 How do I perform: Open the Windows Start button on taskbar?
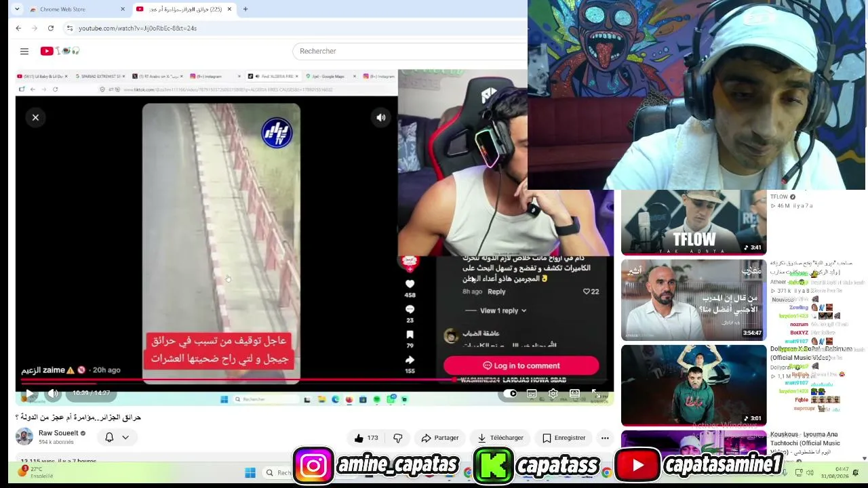[250, 472]
